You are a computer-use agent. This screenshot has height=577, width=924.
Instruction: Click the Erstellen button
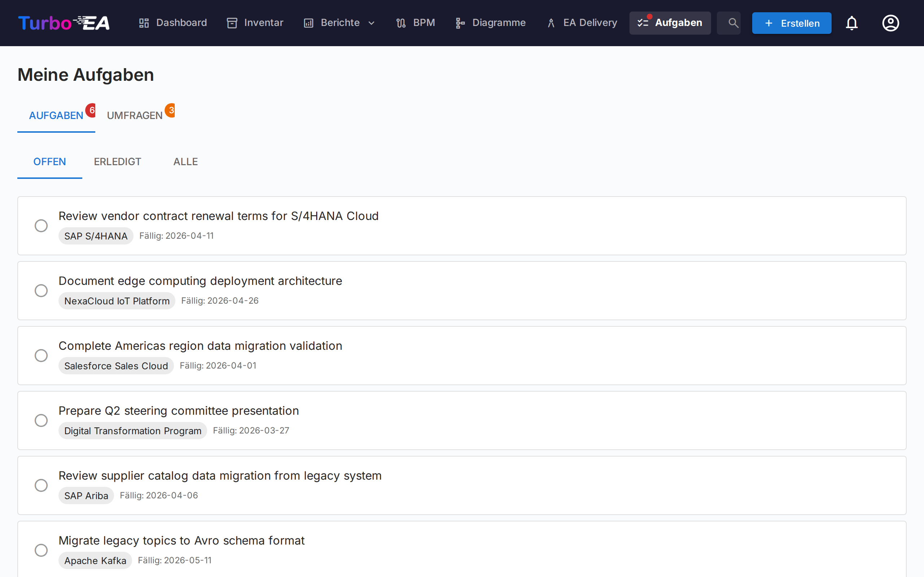point(791,23)
